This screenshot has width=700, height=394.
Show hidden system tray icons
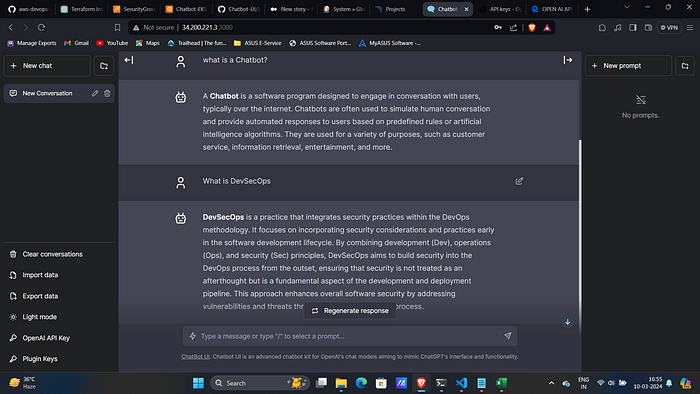(551, 383)
